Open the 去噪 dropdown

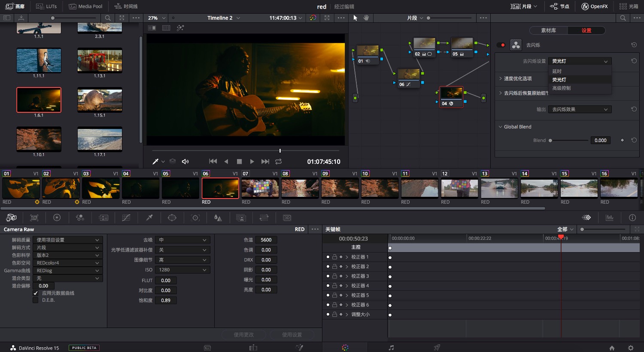tap(182, 240)
